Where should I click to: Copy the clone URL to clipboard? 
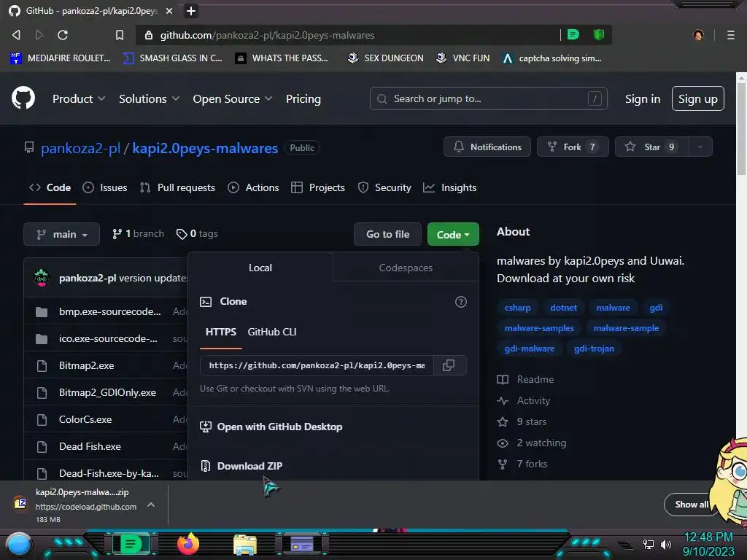point(449,365)
